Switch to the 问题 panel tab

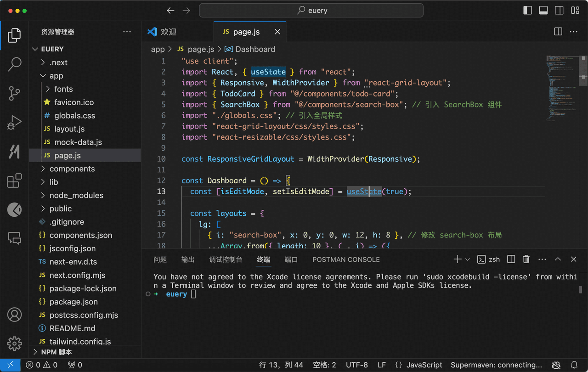click(160, 259)
